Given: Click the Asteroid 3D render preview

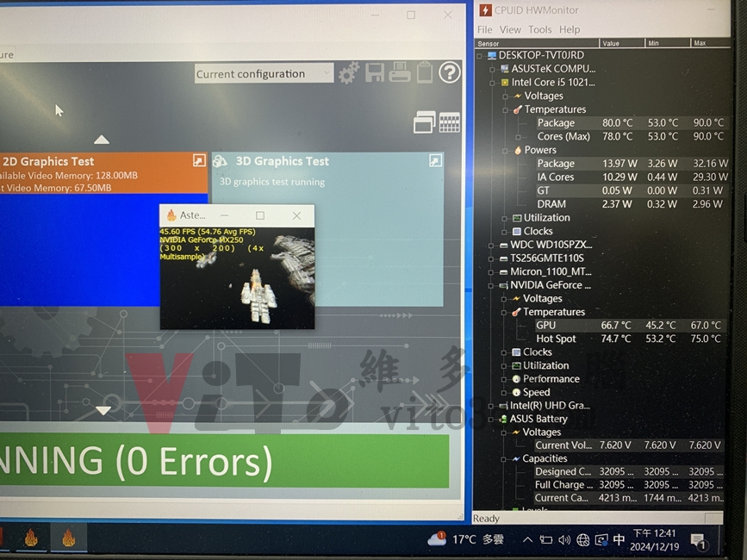Looking at the screenshot, I should (x=237, y=278).
